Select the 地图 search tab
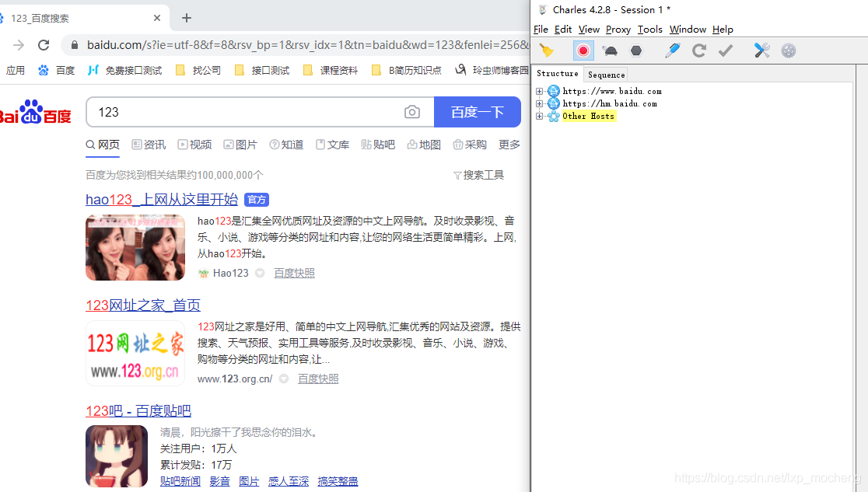The image size is (868, 492). point(424,145)
